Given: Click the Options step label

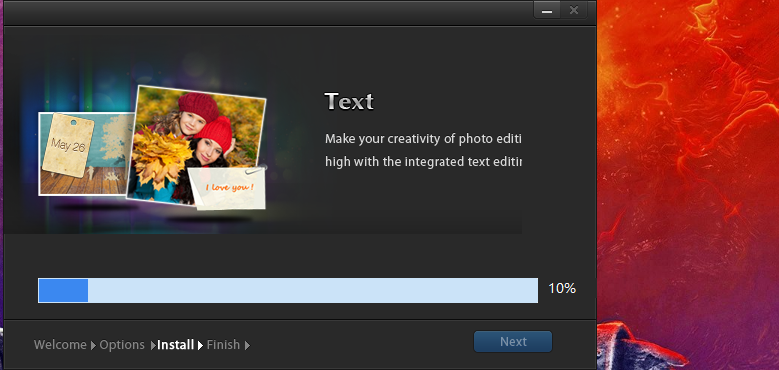Looking at the screenshot, I should [122, 345].
